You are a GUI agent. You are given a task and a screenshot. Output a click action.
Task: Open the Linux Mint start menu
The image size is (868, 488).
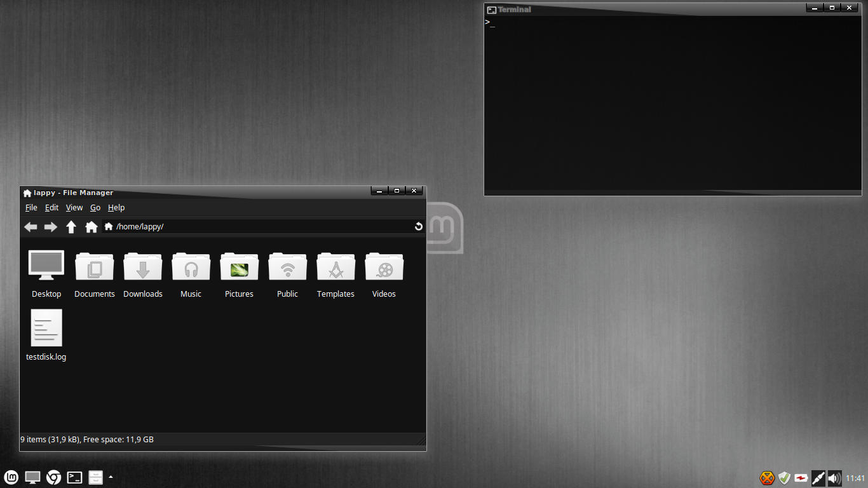(11, 477)
